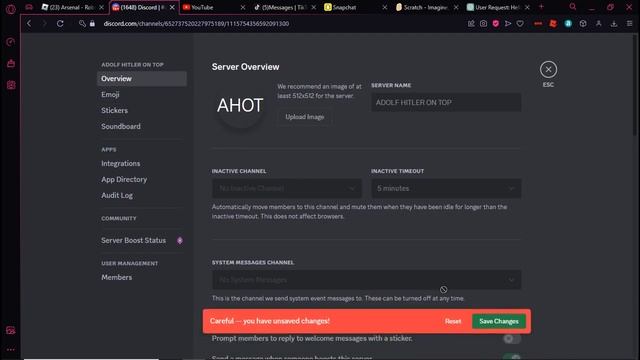Click the teal round extension icon
The width and height of the screenshot is (640, 360).
click(568, 24)
